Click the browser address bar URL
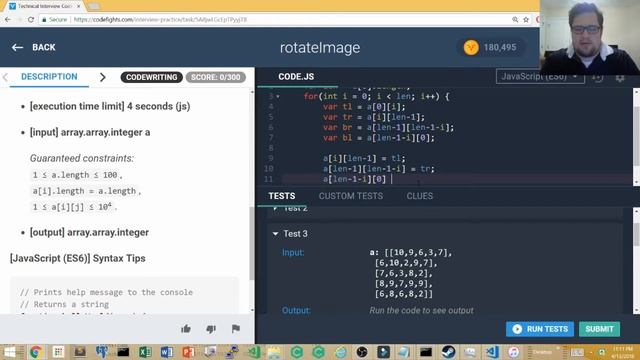Image resolution: width=640 pixels, height=360 pixels. coord(160,19)
